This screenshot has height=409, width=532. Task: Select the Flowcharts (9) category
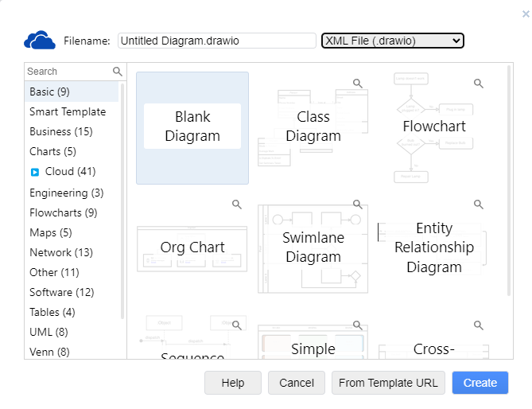[72, 212]
